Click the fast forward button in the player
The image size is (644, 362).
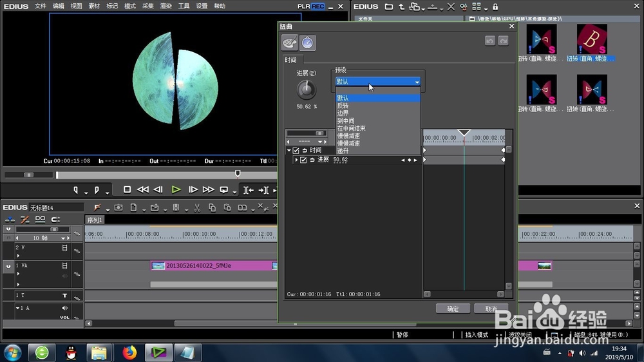tap(208, 189)
